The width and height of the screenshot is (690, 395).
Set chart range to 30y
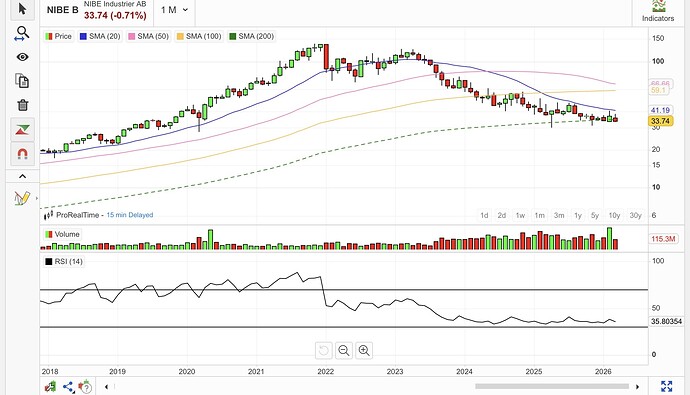click(x=635, y=215)
